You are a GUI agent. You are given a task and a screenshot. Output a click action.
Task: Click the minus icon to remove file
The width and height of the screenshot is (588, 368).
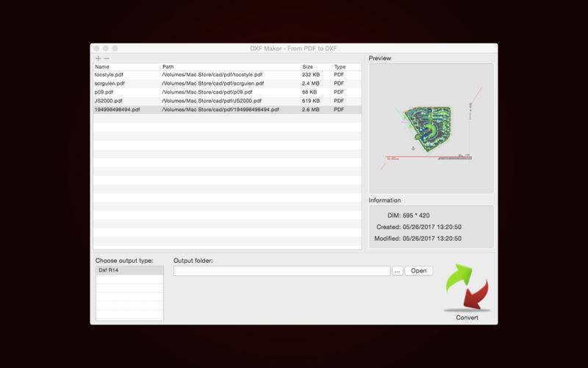click(x=107, y=59)
